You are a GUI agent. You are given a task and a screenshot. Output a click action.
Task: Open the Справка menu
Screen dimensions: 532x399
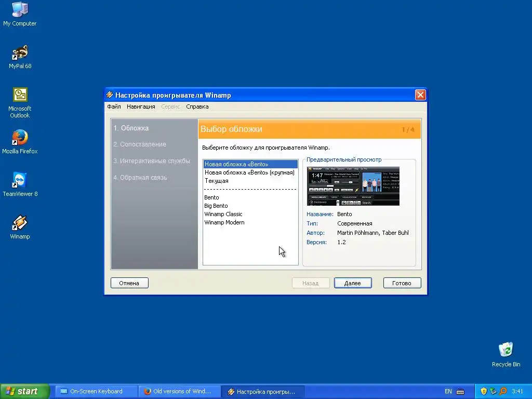197,107
